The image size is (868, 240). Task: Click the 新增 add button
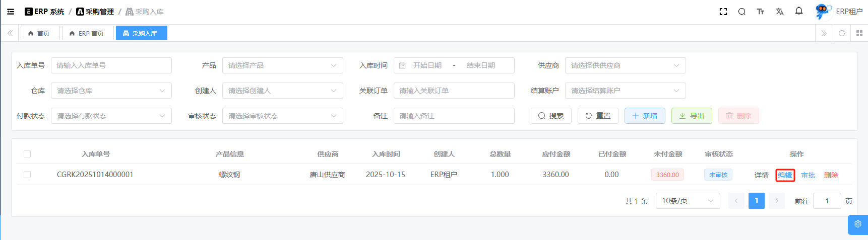click(x=645, y=116)
